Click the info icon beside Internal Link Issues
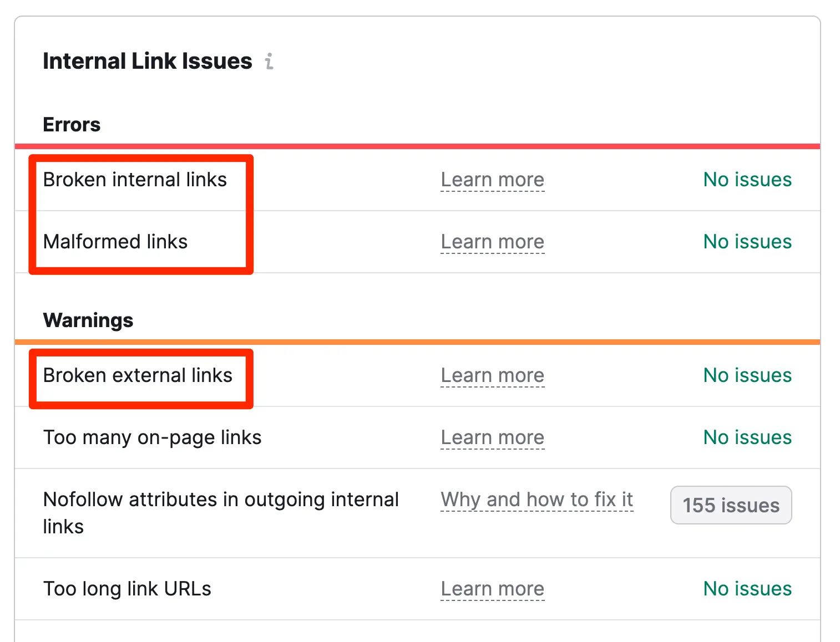Viewport: 840px width, 642px height. coord(269,61)
